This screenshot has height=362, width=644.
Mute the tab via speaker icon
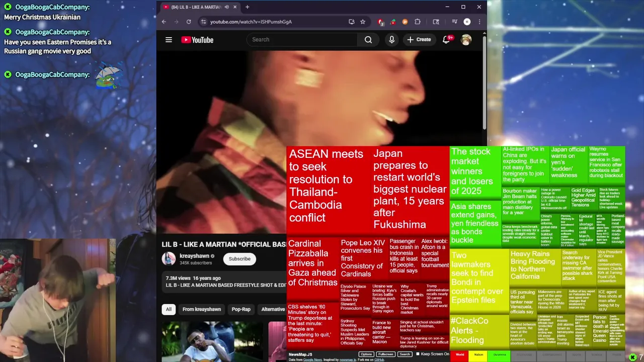click(226, 7)
